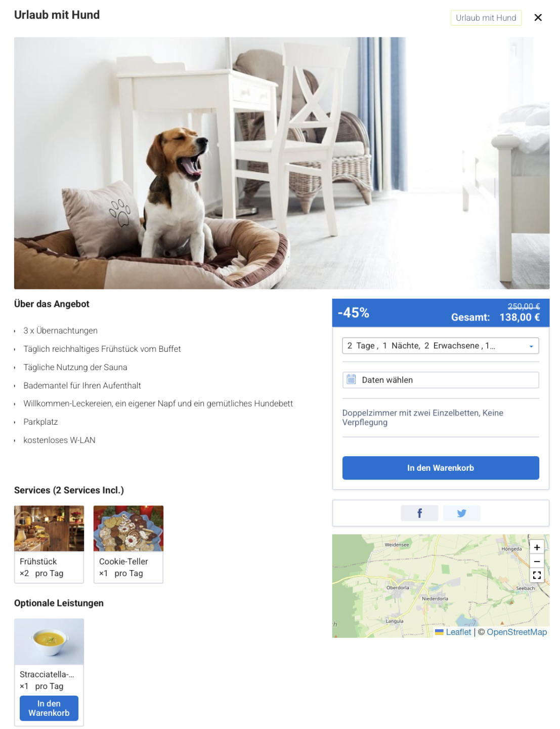Screen dimensions: 560x729
Task: Click the Urlaub mit Hund tag
Action: [486, 18]
